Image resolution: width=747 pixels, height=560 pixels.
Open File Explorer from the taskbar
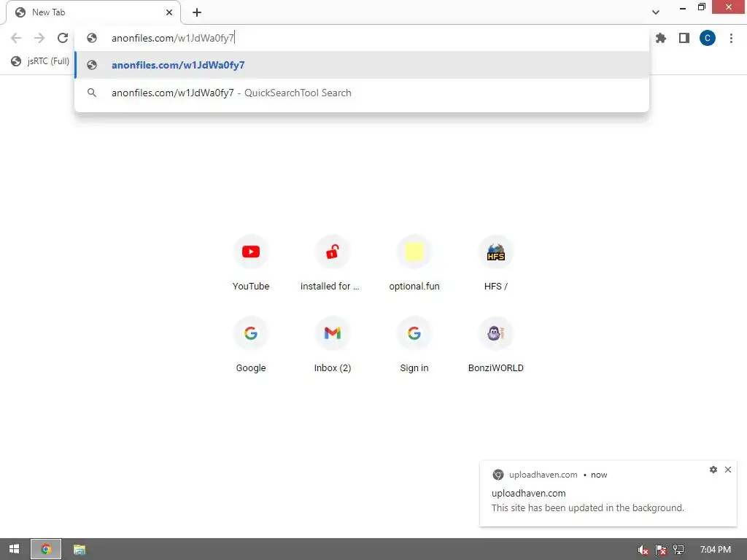click(79, 549)
